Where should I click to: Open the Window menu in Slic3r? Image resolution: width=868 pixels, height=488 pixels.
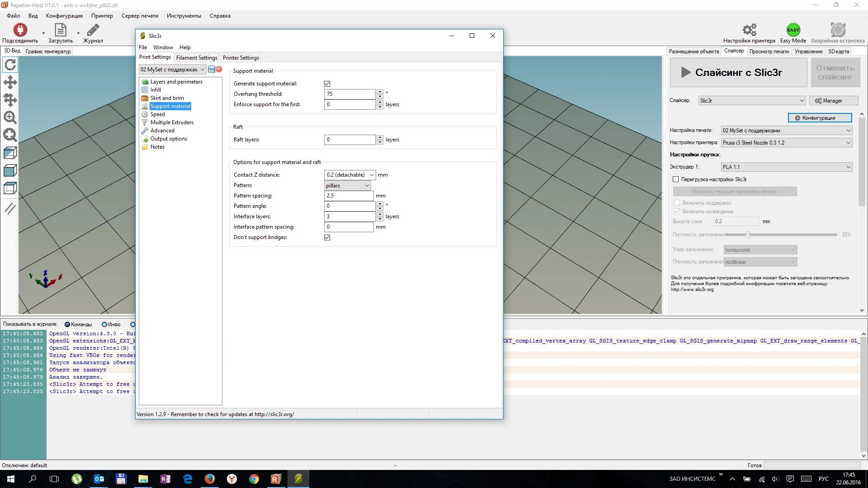[163, 47]
